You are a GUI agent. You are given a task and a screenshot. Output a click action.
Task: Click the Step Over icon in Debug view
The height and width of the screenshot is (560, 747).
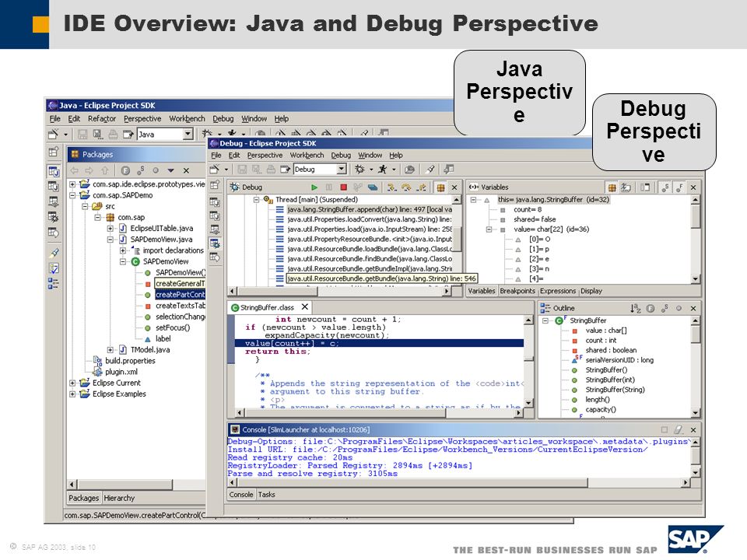pyautogui.click(x=406, y=187)
